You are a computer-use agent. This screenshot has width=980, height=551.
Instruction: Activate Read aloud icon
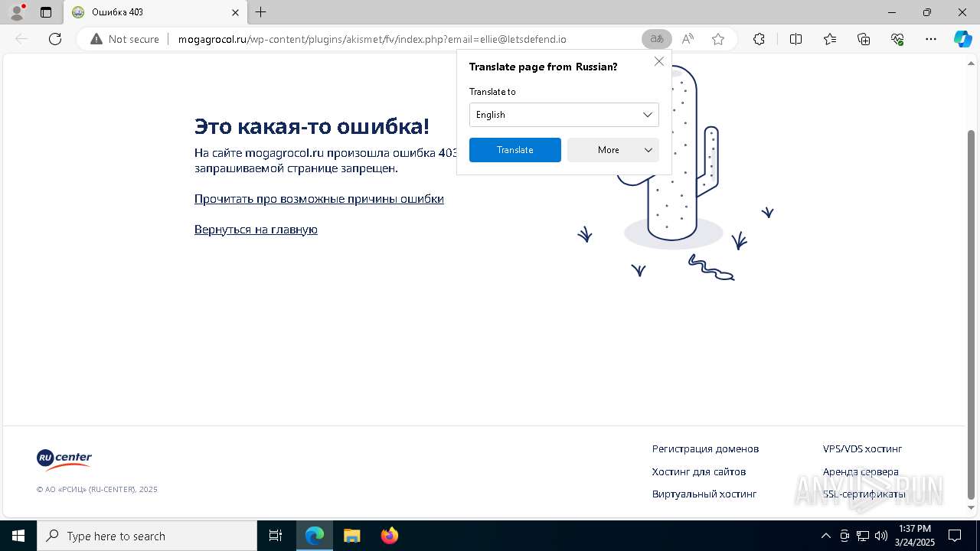[x=688, y=39]
